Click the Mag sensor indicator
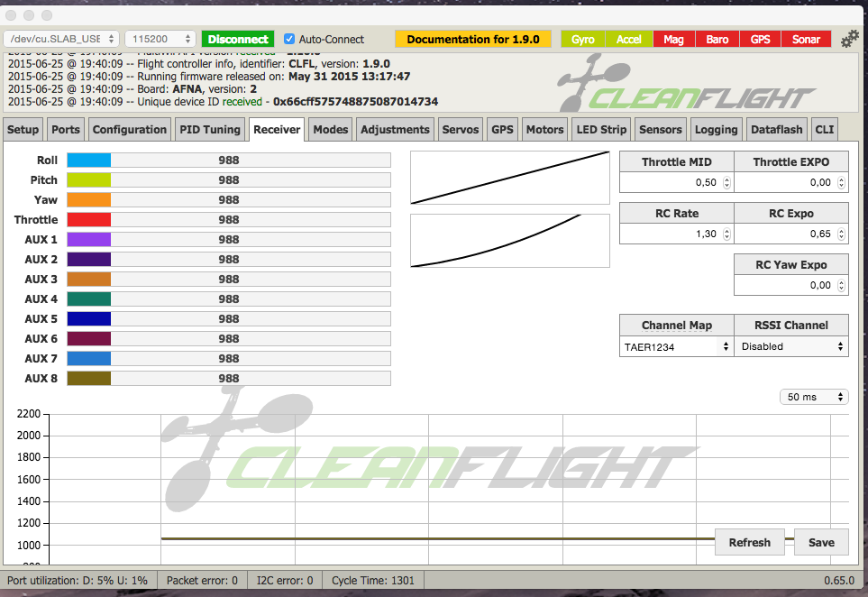 (x=673, y=40)
